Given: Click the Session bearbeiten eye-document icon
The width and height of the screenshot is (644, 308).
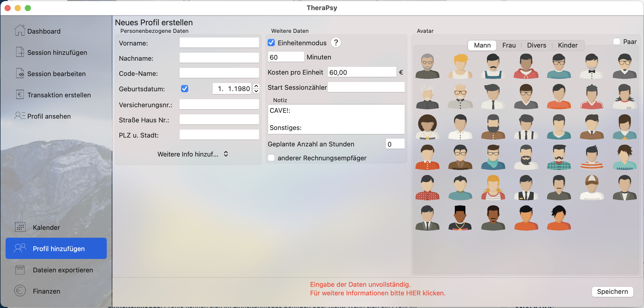Looking at the screenshot, I should (x=20, y=73).
